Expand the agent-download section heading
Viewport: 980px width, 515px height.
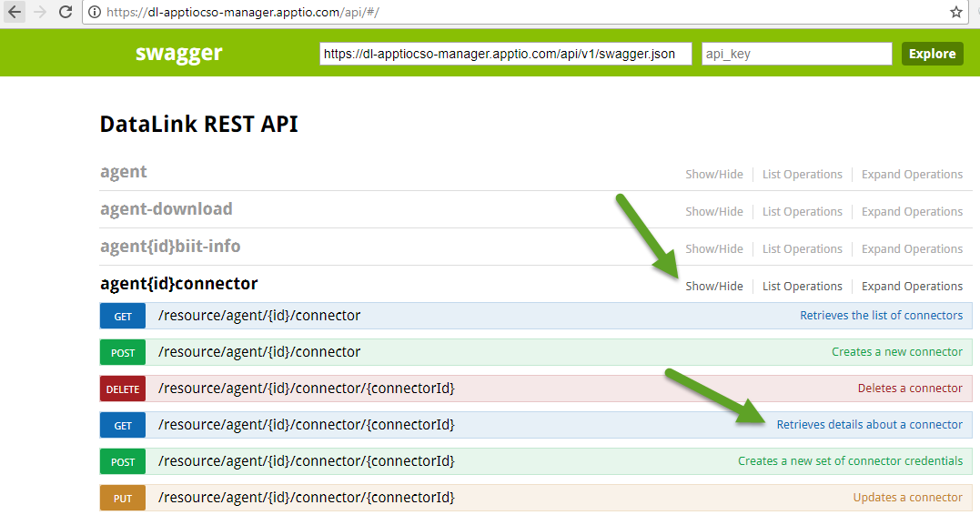point(167,209)
